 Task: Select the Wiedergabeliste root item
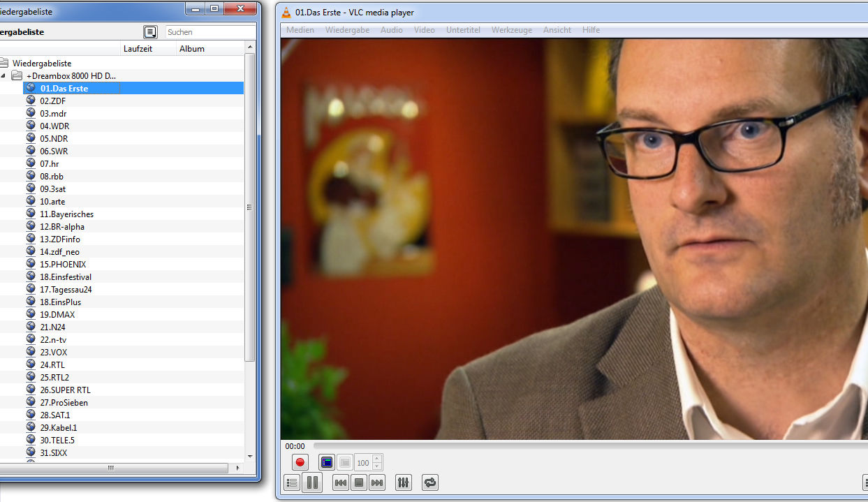click(x=42, y=64)
